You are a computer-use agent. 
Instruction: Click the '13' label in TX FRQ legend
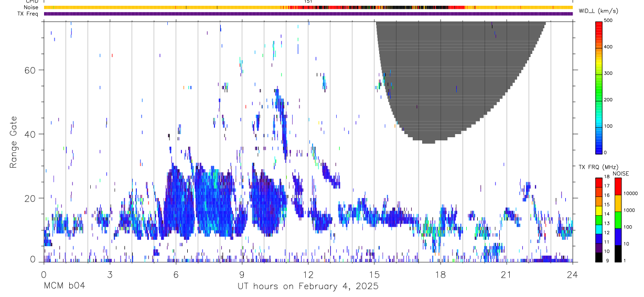(607, 223)
